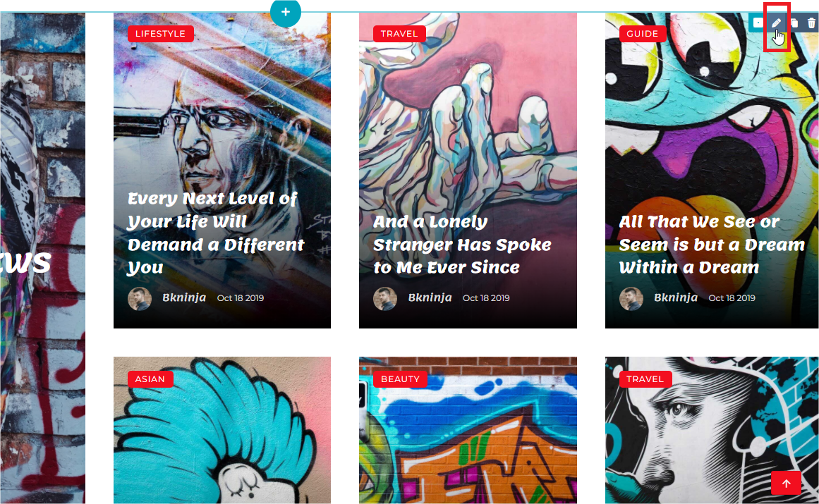819x504 pixels.
Task: Click the TRAVEL tag on the face mural post
Action: tap(645, 379)
